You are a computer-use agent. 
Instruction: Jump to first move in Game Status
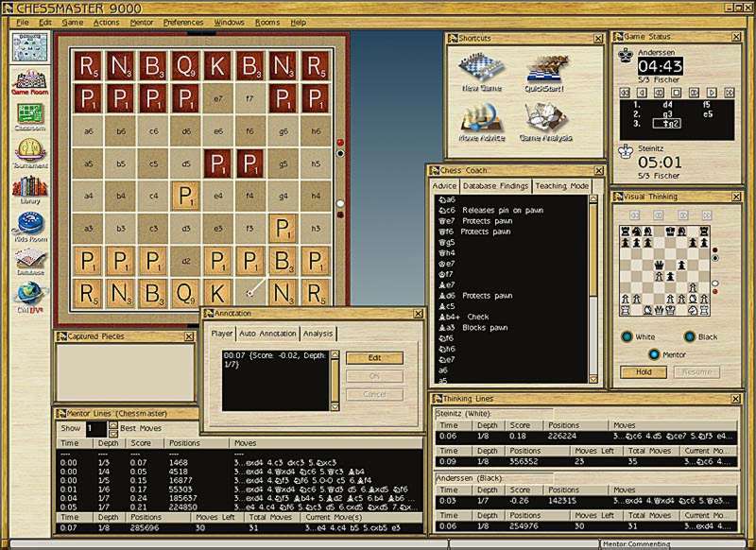625,92
